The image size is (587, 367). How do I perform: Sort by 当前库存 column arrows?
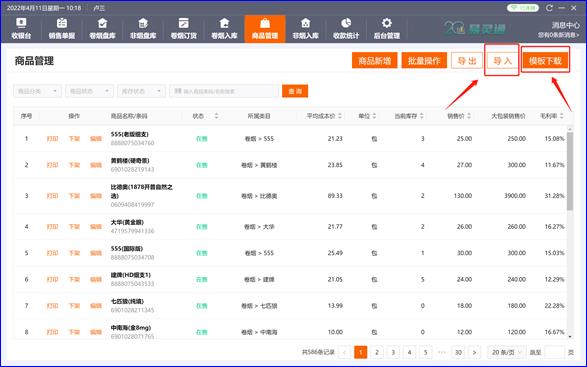pyautogui.click(x=422, y=116)
